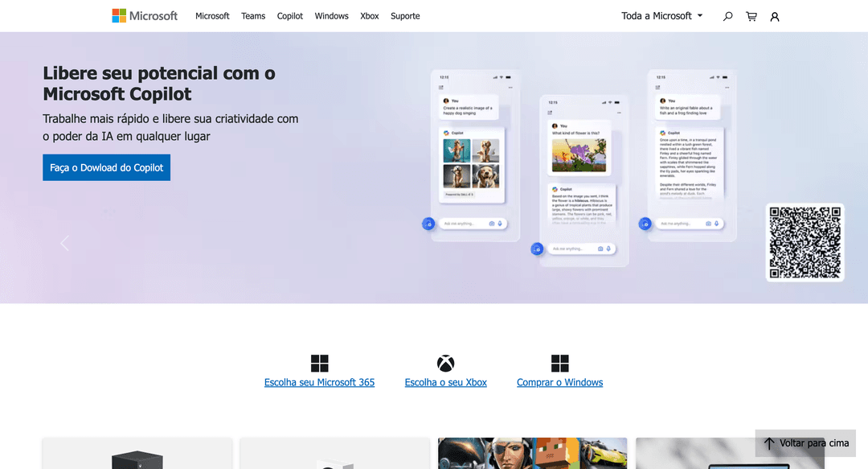Click the hero phone mockup with fable text
This screenshot has width=868, height=469.
click(692, 156)
